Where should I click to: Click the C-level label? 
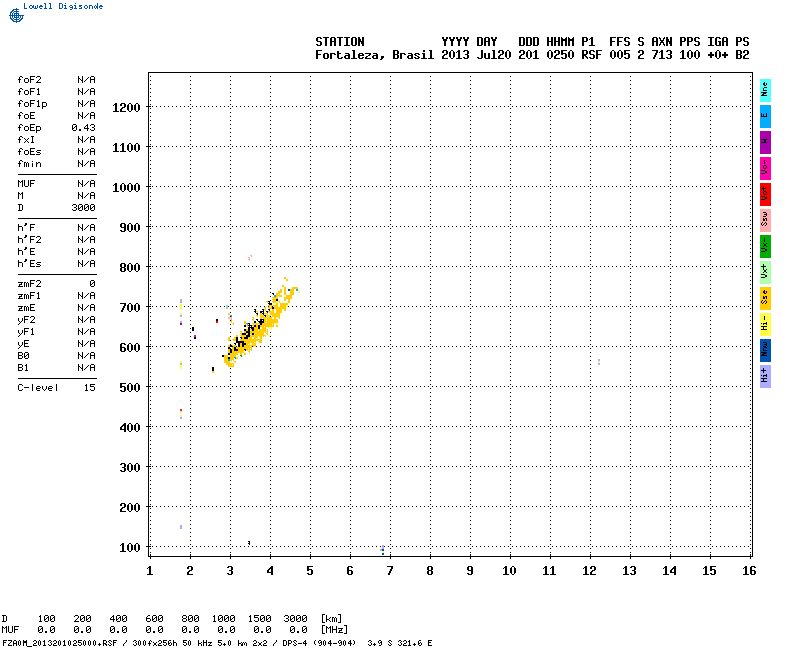(38, 388)
